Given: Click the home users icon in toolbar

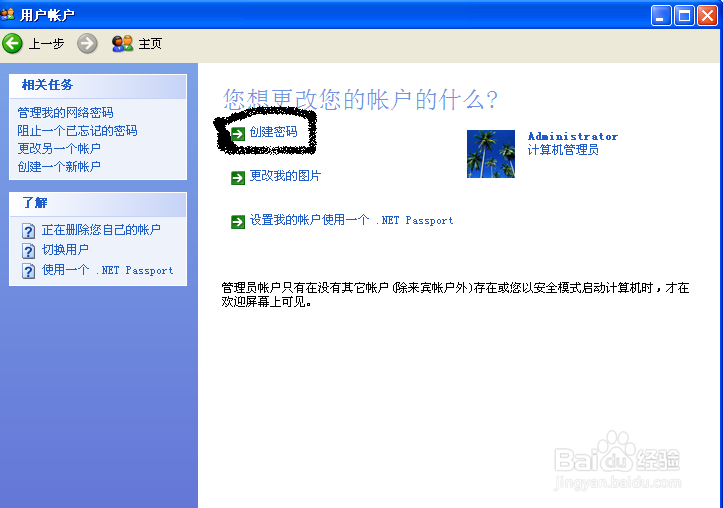Looking at the screenshot, I should [x=122, y=44].
